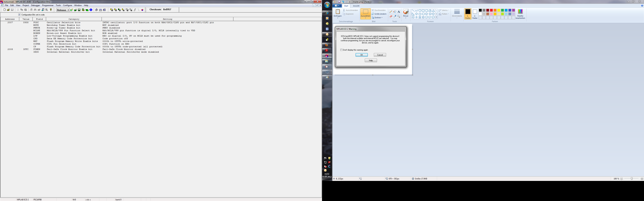Click the blue info icon in MPLAB toolbar
The width and height of the screenshot is (644, 201).
pyautogui.click(x=91, y=10)
